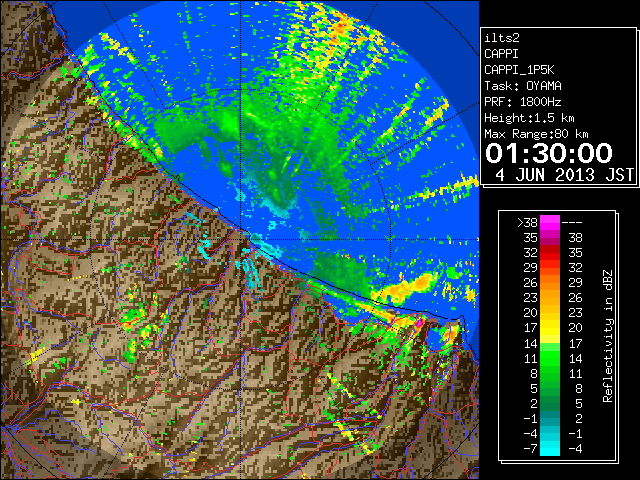Click the 01:30:00 timestamp
Image resolution: width=640 pixels, height=480 pixels.
[x=549, y=153]
